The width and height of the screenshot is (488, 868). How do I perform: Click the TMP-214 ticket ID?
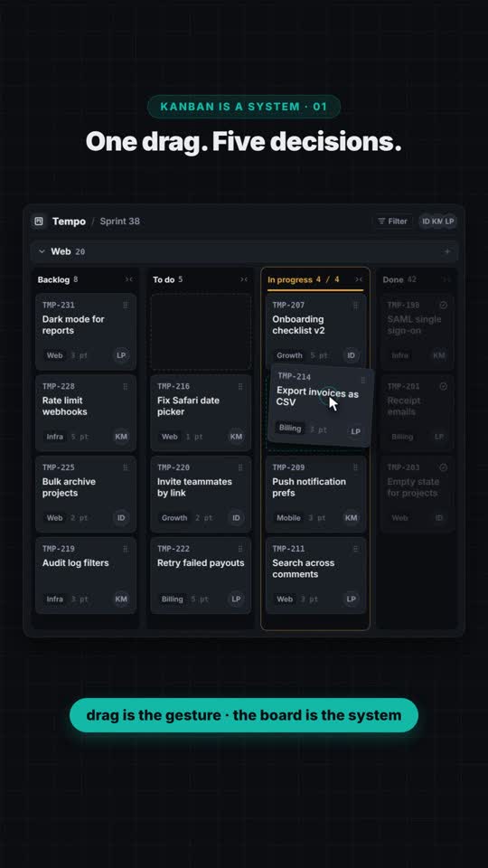295,376
